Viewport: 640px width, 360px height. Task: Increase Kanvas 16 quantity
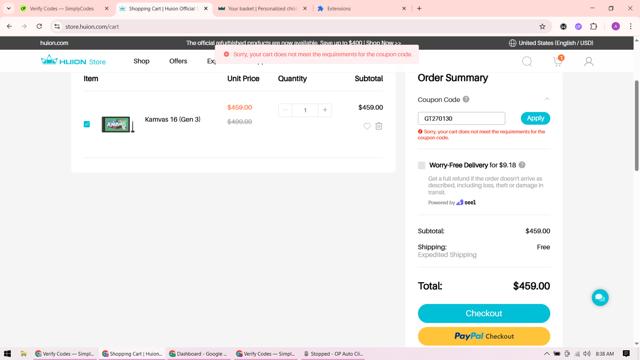[325, 110]
